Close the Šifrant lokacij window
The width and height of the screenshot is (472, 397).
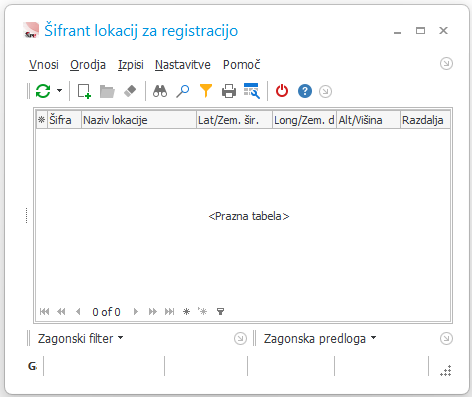click(x=443, y=31)
